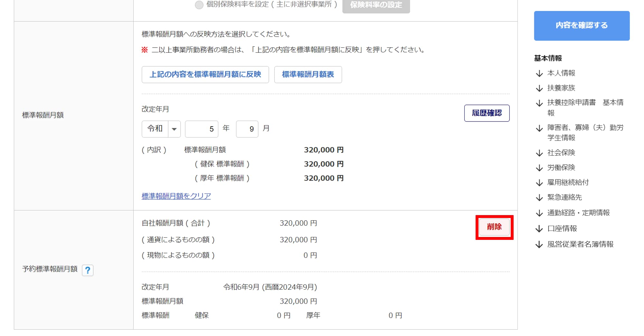Click the revision year input field
The width and height of the screenshot is (644, 336).
pyautogui.click(x=202, y=129)
